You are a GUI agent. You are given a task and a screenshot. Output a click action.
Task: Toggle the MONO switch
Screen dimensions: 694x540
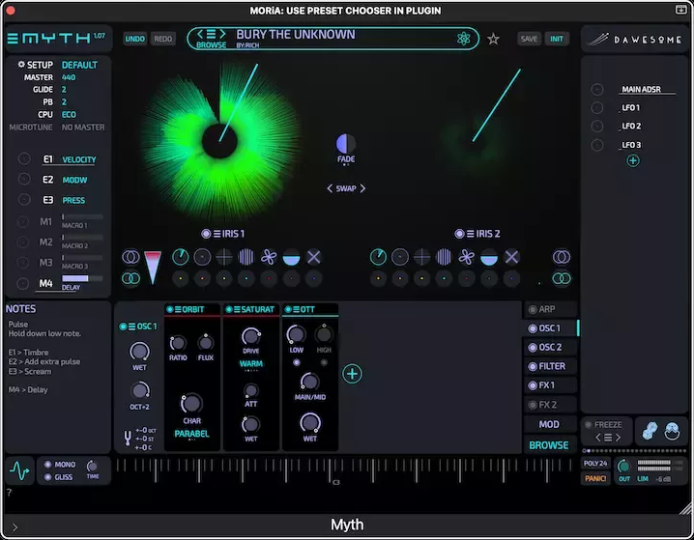47,464
